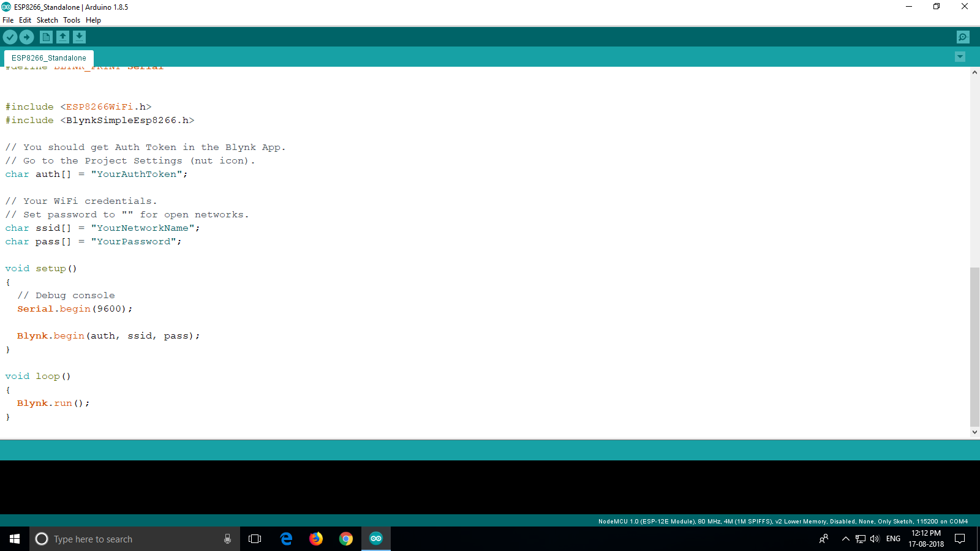Viewport: 980px width, 551px height.
Task: Click the editor scrollbar down arrow
Action: pyautogui.click(x=974, y=432)
